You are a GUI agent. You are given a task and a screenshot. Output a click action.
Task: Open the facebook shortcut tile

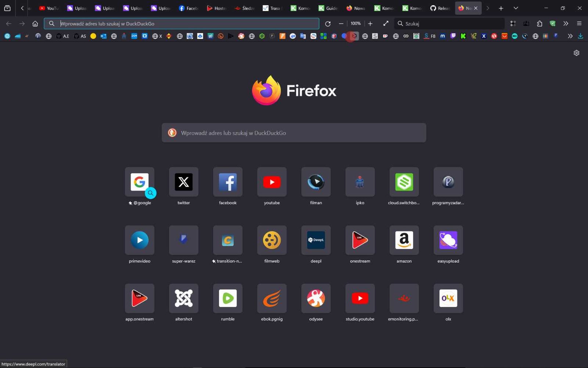(228, 182)
